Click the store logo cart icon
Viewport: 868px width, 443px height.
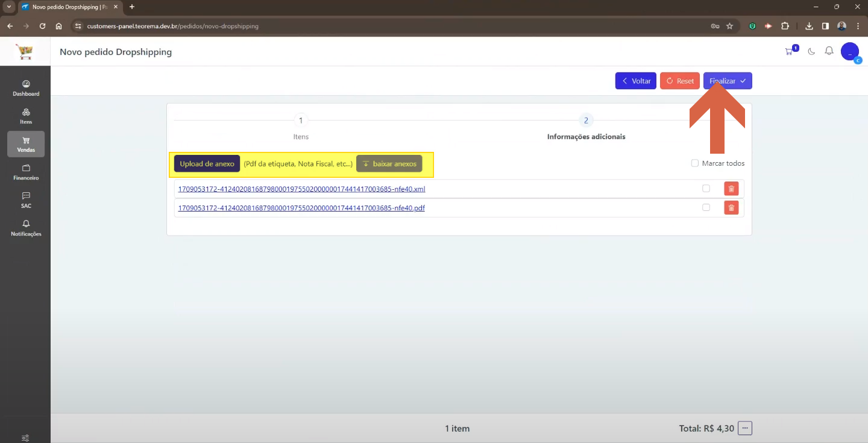[x=25, y=52]
